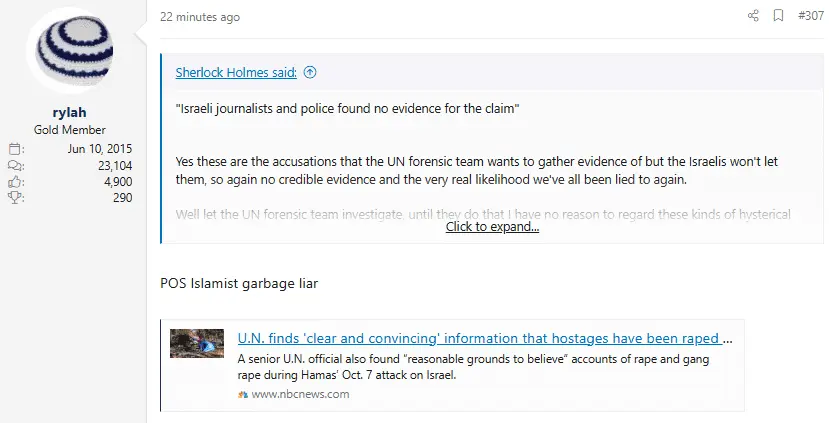Viewport: 829px width, 423px height.
Task: Click the "22 minutes ago" timestamp
Action: (200, 17)
